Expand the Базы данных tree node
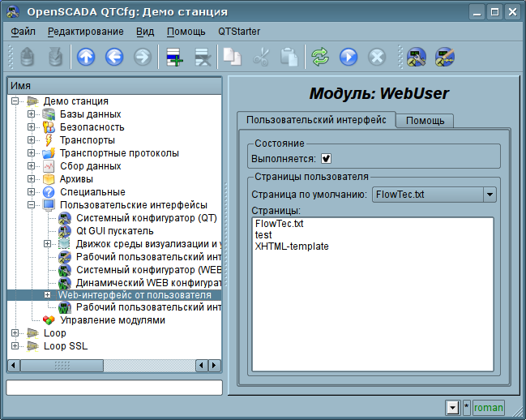Viewport: 526px width, 420px height. (x=32, y=114)
